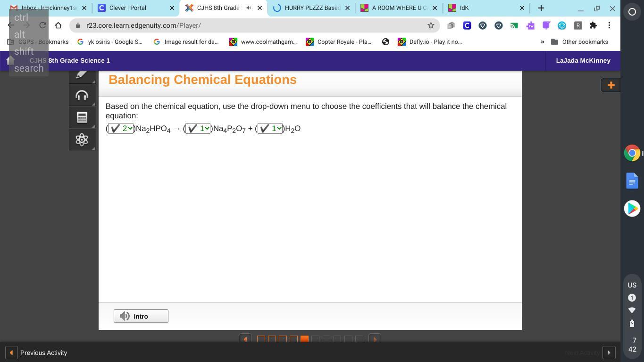644x362 pixels.
Task: Go to the next frame with the right arrow
Action: coord(375,339)
